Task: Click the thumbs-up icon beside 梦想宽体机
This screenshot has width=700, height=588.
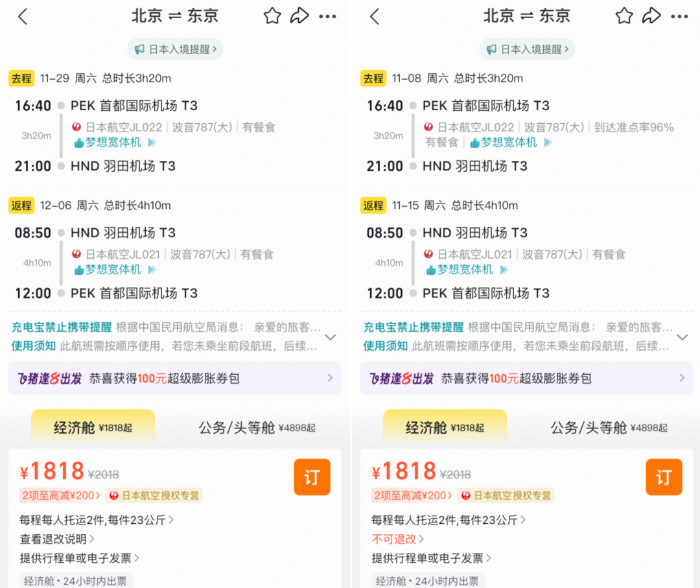Action: pyautogui.click(x=80, y=142)
